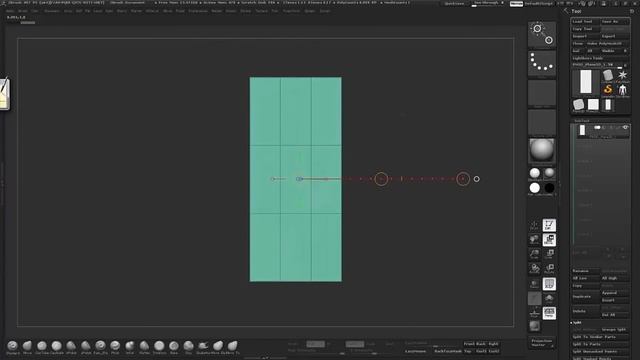The height and width of the screenshot is (360, 640).
Task: Select the ClayTubes brush
Action: (x=42, y=347)
